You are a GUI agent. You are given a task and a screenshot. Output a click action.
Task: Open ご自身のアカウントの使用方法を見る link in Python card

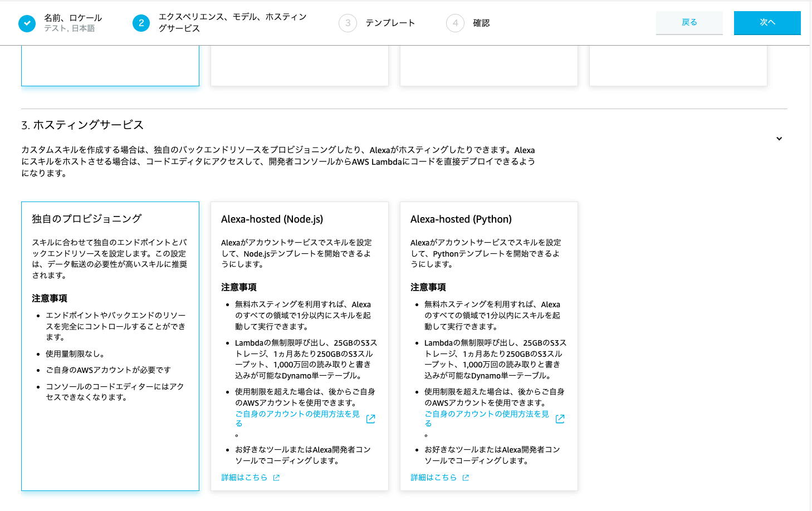(487, 419)
